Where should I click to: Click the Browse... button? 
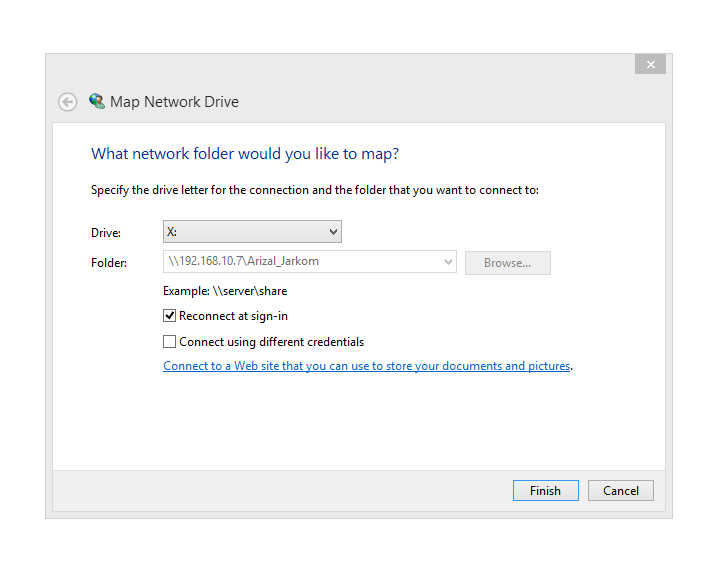pos(508,263)
